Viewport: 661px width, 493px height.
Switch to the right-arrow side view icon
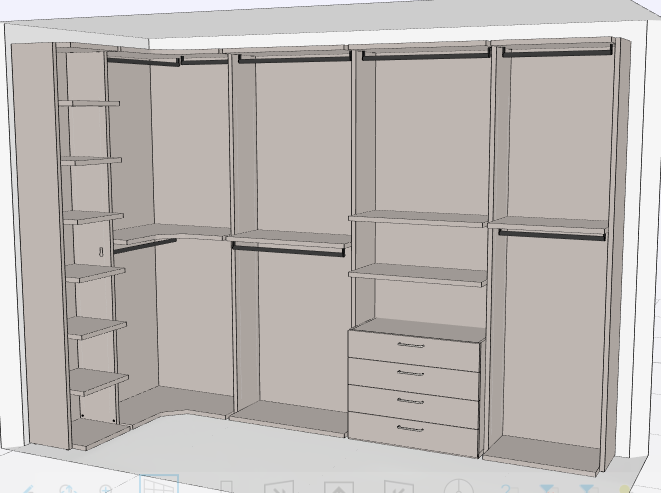[x=279, y=487]
